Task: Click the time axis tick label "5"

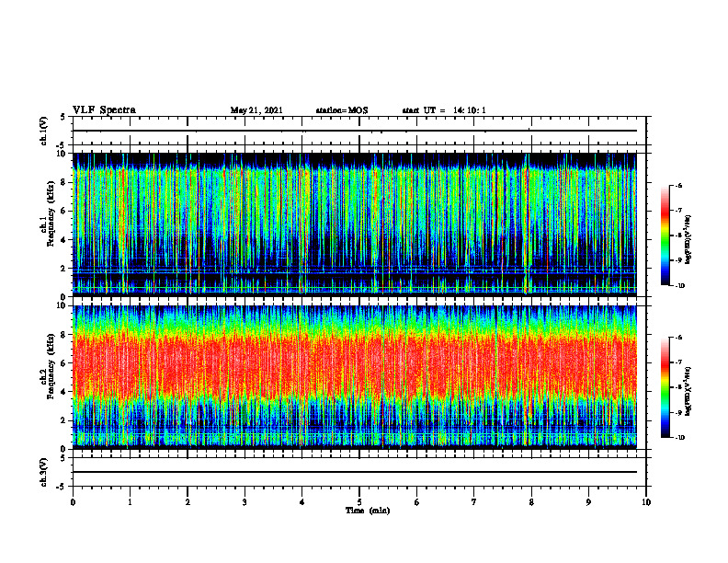Action: tap(359, 502)
